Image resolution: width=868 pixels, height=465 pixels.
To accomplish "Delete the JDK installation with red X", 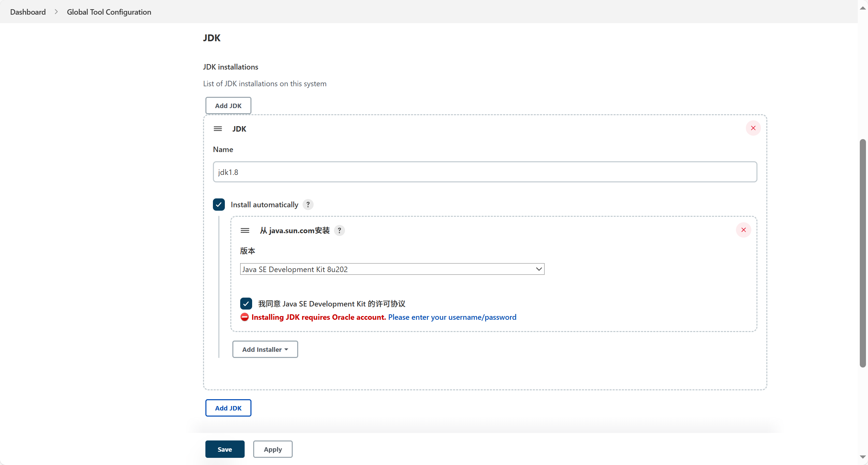I will click(x=753, y=128).
